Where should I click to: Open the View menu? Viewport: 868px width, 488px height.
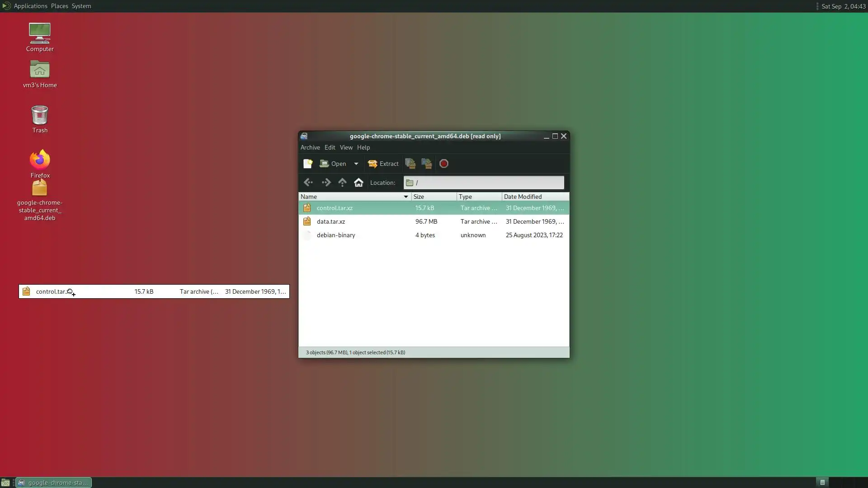346,147
